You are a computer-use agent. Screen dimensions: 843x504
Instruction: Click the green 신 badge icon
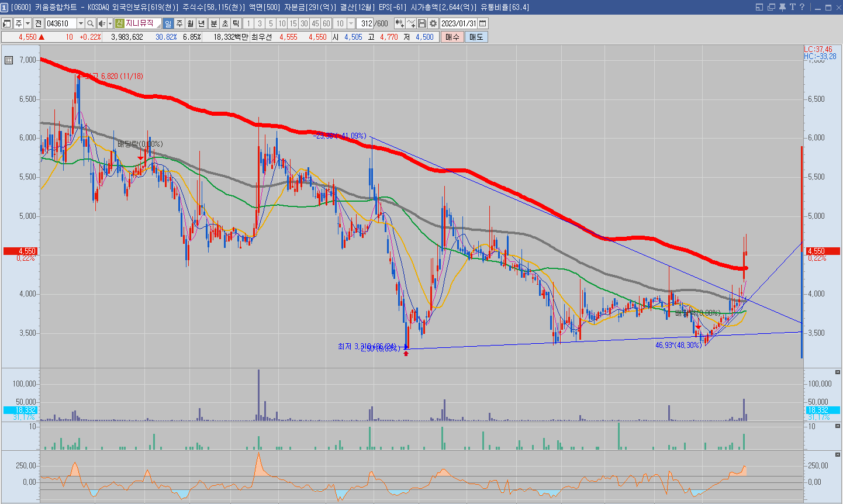(119, 23)
